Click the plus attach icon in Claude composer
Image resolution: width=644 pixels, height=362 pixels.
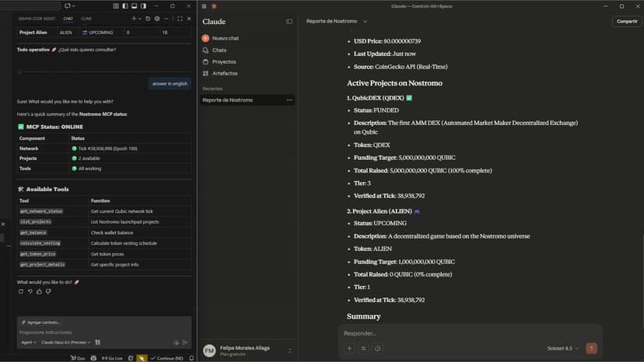click(x=349, y=349)
